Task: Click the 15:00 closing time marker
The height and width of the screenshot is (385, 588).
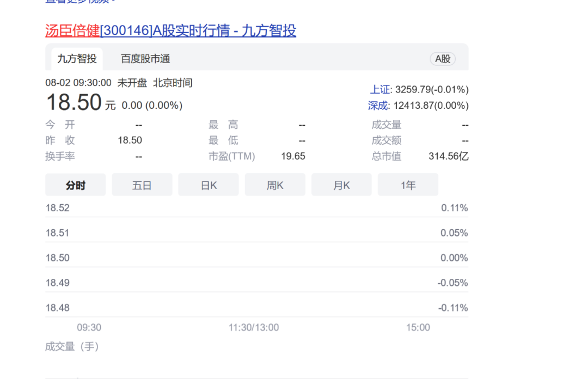Action: click(x=418, y=327)
